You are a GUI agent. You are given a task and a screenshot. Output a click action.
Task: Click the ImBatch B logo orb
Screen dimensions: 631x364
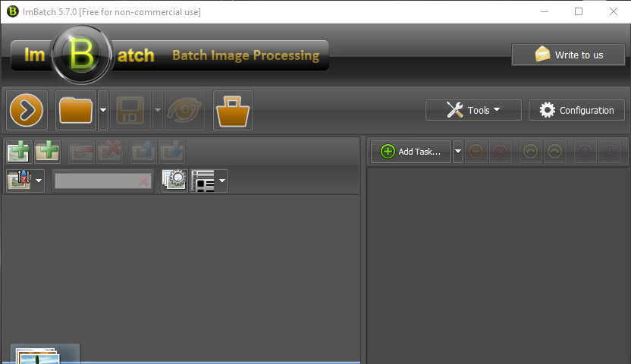(81, 55)
